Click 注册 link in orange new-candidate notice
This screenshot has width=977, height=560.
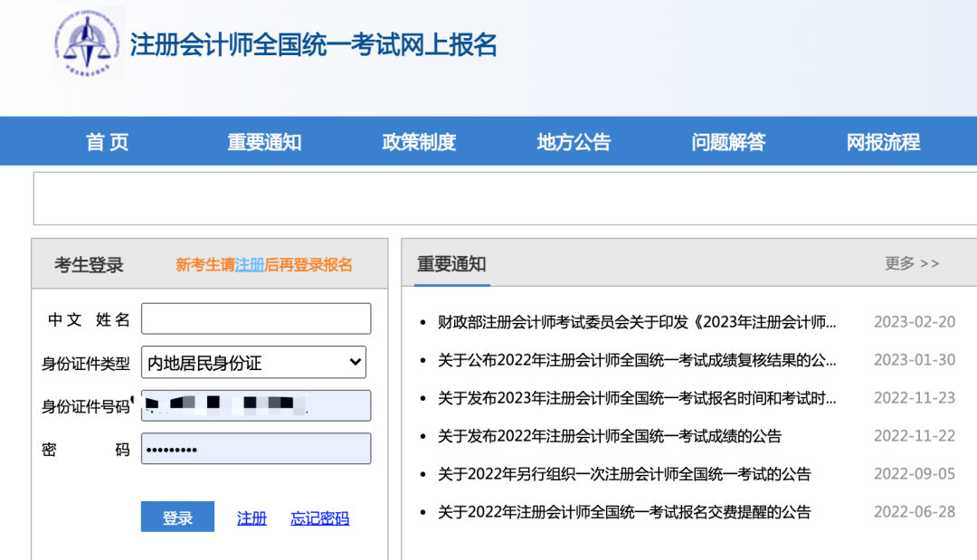[x=250, y=265]
